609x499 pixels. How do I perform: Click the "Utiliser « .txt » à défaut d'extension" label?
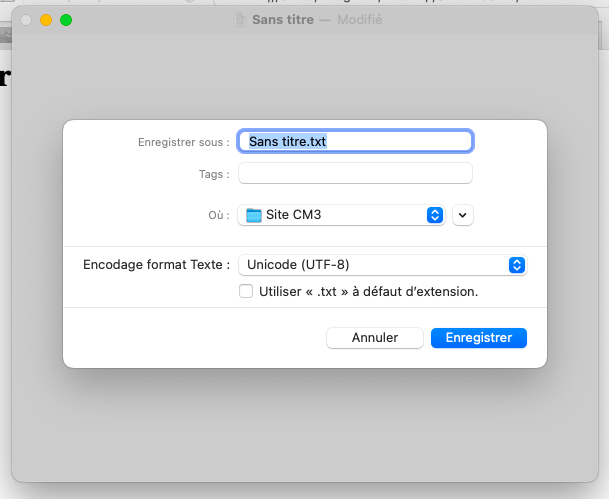click(368, 292)
